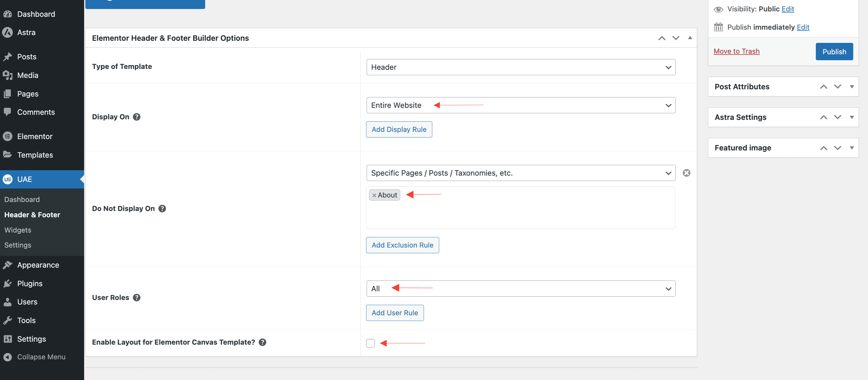
Task: Remove the About tag with its x
Action: [x=374, y=195]
